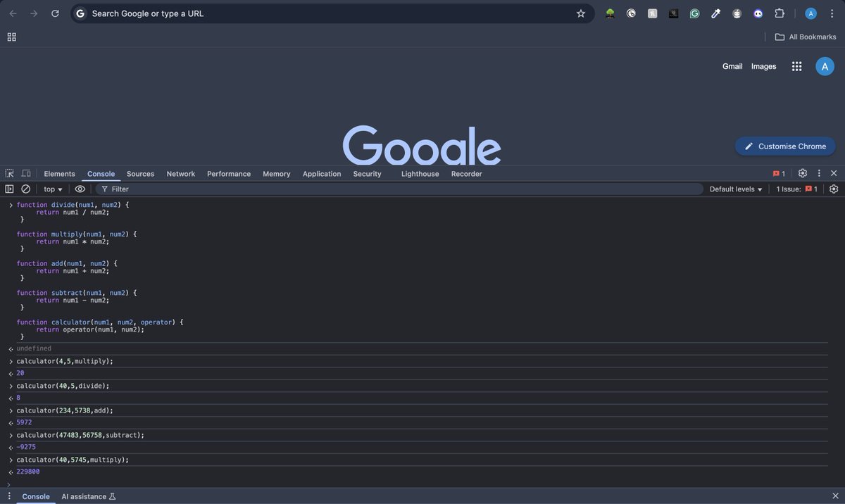Open the drawer three-dot menu
Image resolution: width=845 pixels, height=504 pixels.
(x=9, y=496)
